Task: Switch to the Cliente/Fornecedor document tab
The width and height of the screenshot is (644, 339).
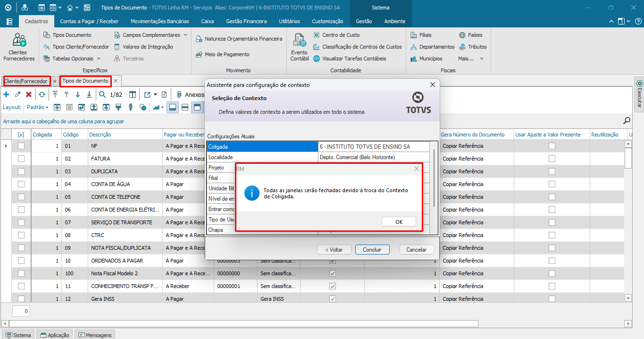Action: (x=26, y=81)
